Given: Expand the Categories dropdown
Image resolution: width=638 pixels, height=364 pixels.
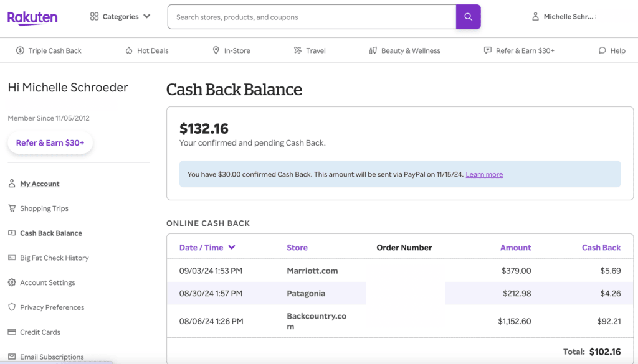Looking at the screenshot, I should coord(120,17).
